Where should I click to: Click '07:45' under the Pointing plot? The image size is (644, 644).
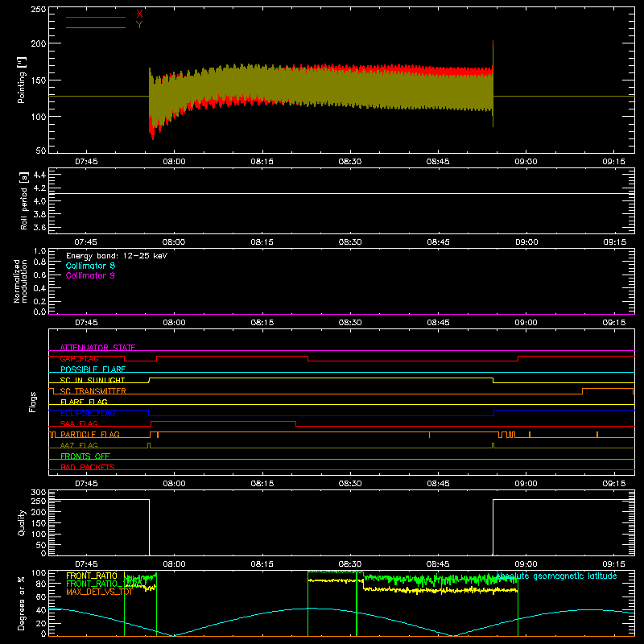[86, 162]
